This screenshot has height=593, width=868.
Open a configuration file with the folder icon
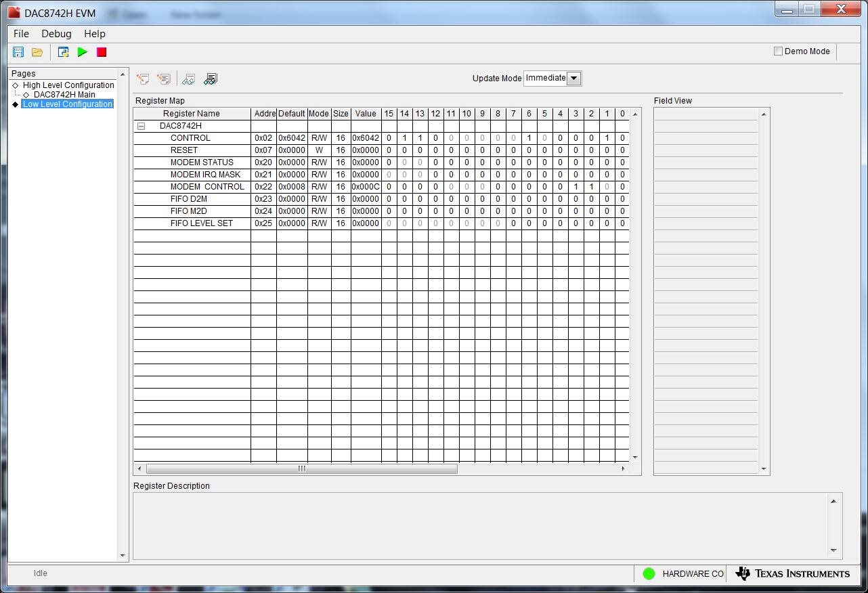[x=37, y=52]
